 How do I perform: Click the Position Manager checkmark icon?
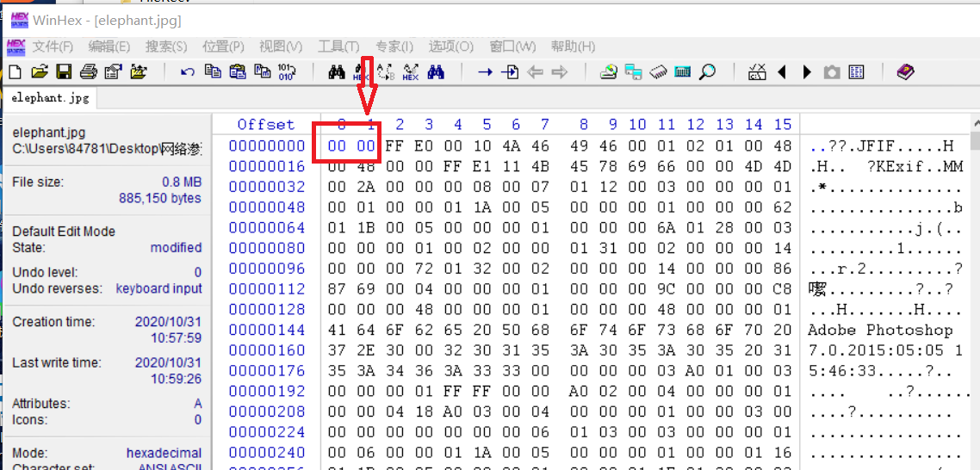point(758,71)
